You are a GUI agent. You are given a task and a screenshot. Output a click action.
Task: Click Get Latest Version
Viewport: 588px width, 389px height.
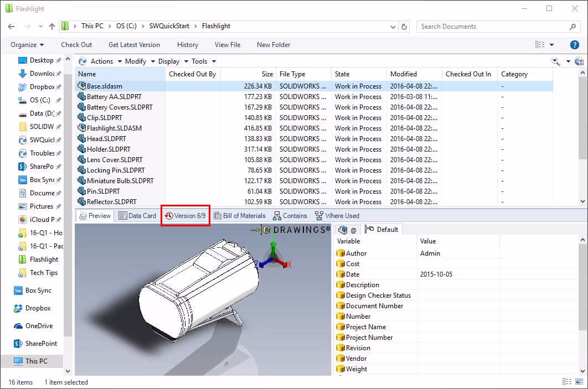click(x=134, y=45)
